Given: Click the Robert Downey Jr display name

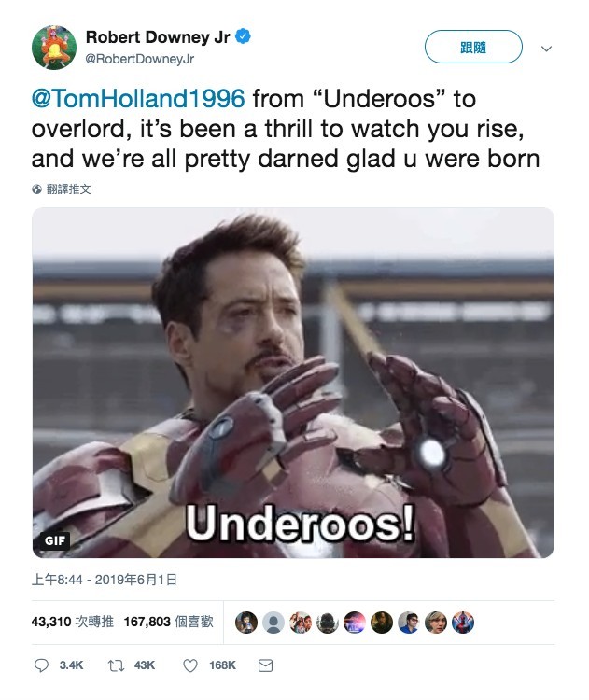Looking at the screenshot, I should [158, 37].
